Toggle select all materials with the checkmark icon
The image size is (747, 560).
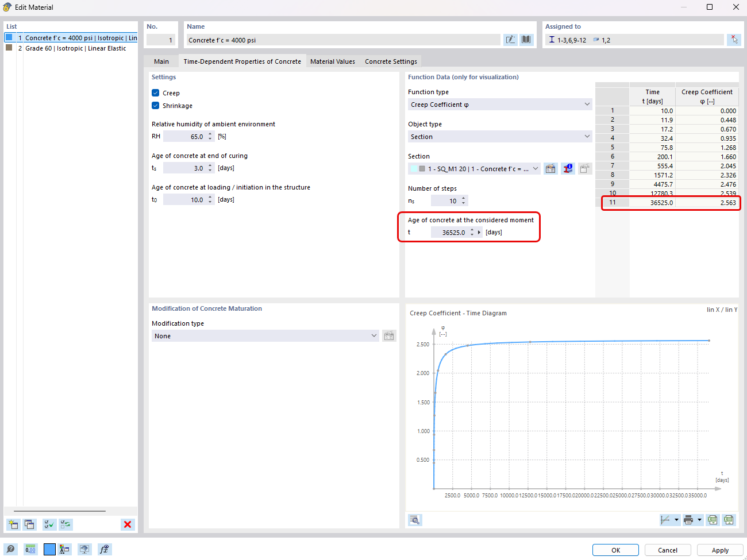tap(49, 524)
